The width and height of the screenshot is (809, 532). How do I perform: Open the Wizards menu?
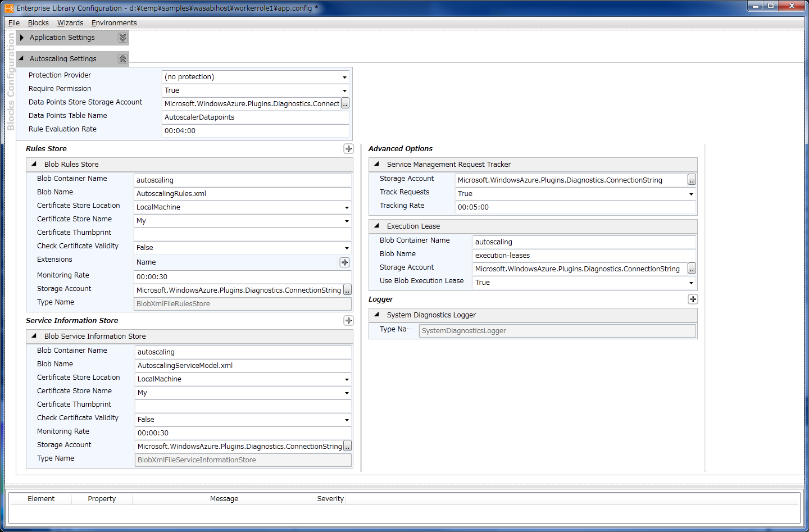pos(70,23)
